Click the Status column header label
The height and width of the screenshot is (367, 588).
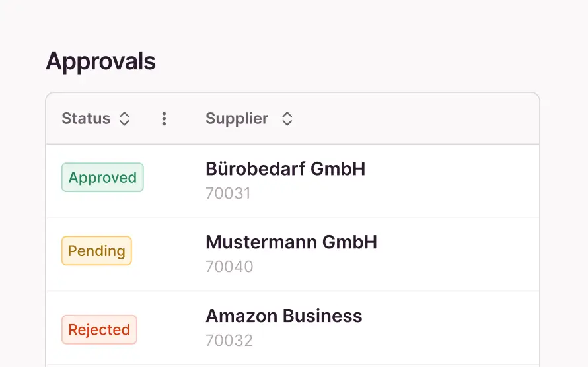click(x=86, y=119)
